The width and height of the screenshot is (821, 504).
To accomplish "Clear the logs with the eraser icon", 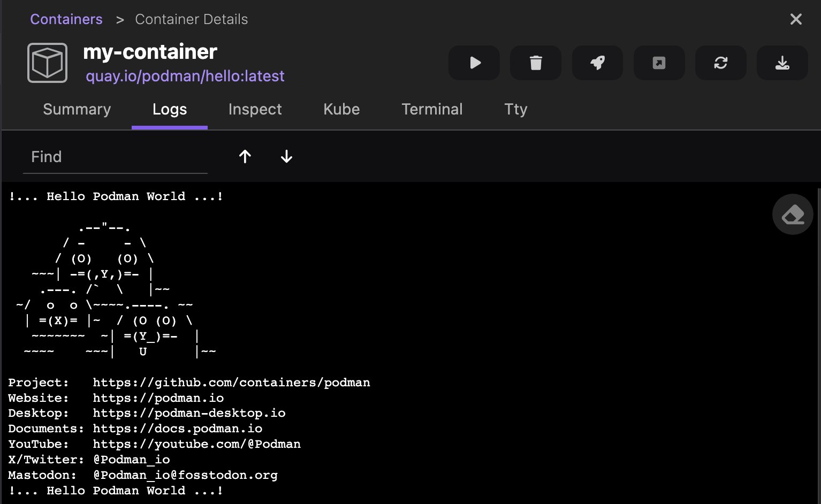I will coord(793,215).
